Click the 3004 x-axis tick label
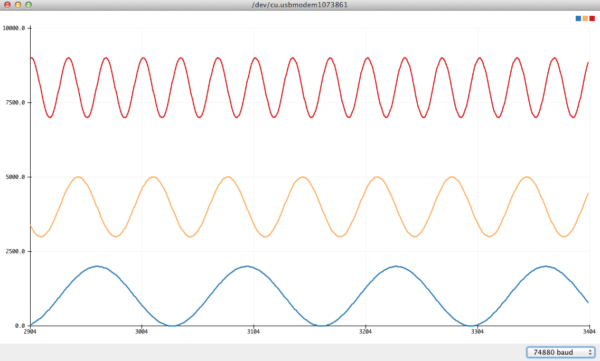This screenshot has height=361, width=600. [x=142, y=332]
